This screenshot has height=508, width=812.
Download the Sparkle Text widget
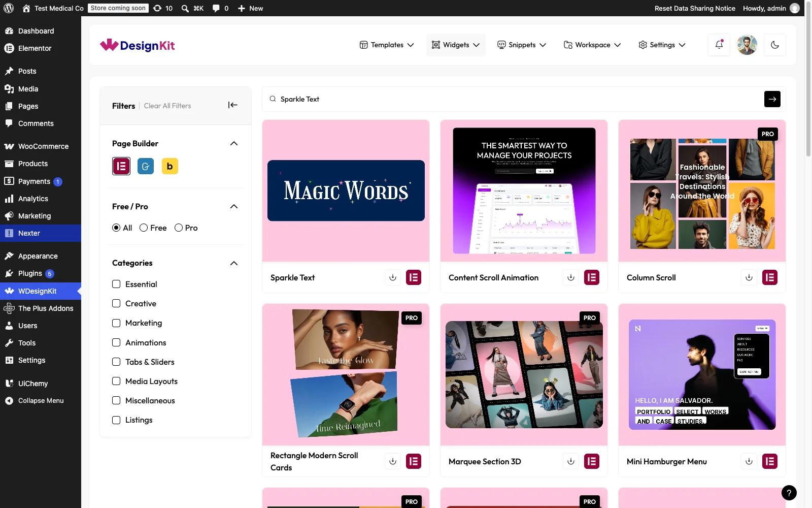[393, 277]
